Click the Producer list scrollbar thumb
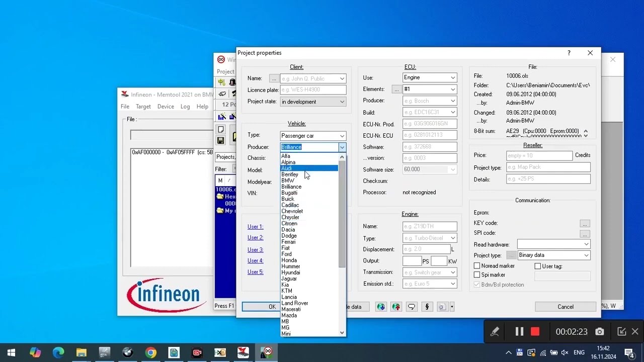Viewport: 644px width, 362px height. [x=342, y=214]
